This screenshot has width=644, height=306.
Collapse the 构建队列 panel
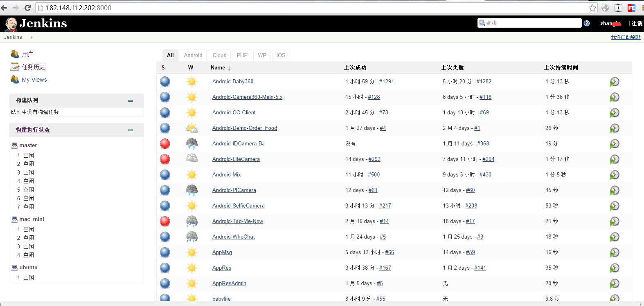(x=131, y=101)
